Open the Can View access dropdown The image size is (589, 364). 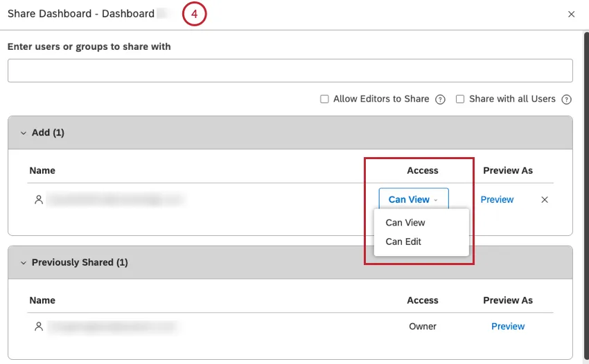[414, 200]
